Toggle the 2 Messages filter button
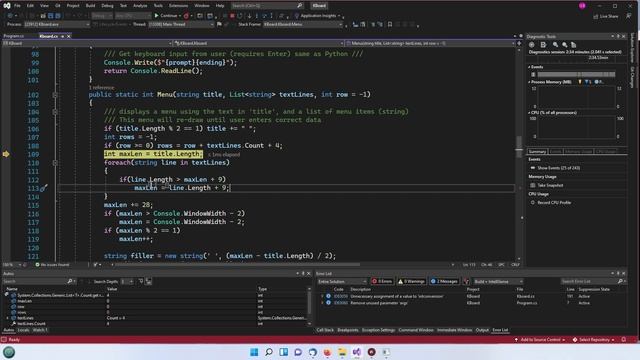 click(x=444, y=281)
